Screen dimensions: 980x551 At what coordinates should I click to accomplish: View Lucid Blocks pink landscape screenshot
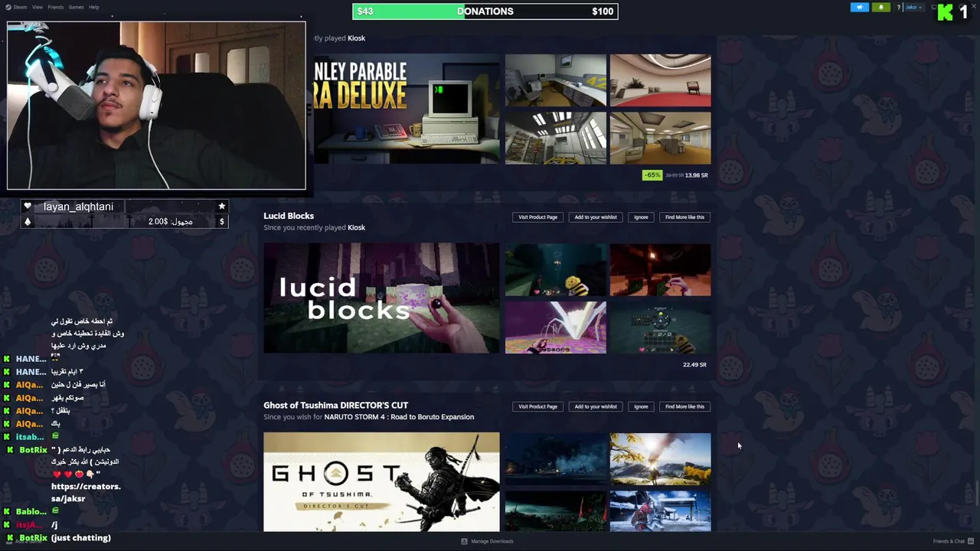click(x=555, y=328)
